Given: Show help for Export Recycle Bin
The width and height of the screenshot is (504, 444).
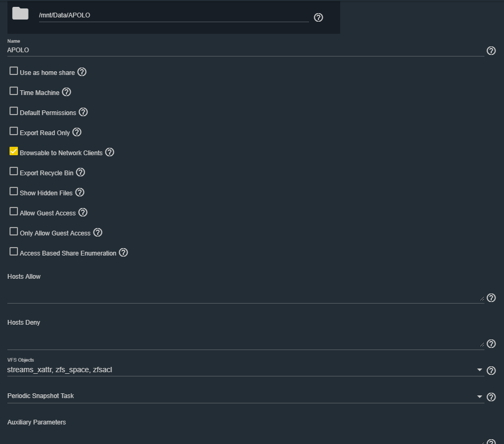Looking at the screenshot, I should point(80,173).
